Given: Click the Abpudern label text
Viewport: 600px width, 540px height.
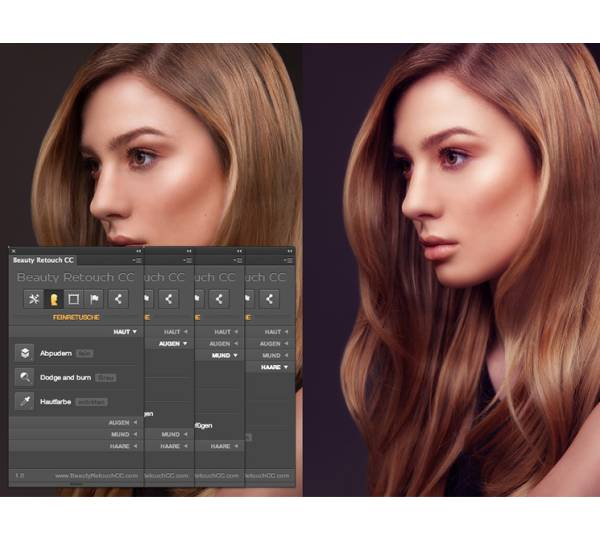Looking at the screenshot, I should pyautogui.click(x=56, y=353).
